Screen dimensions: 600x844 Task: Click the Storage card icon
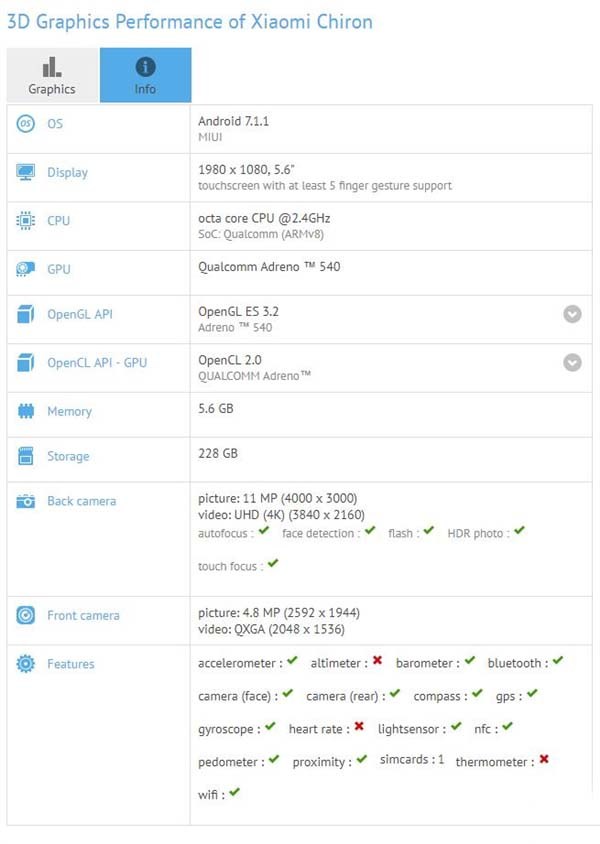25,456
